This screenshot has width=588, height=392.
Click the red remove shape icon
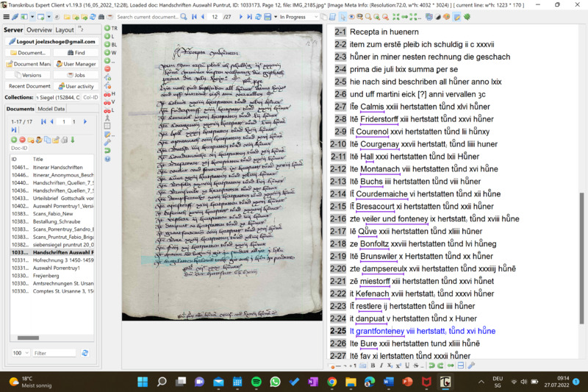click(x=107, y=68)
